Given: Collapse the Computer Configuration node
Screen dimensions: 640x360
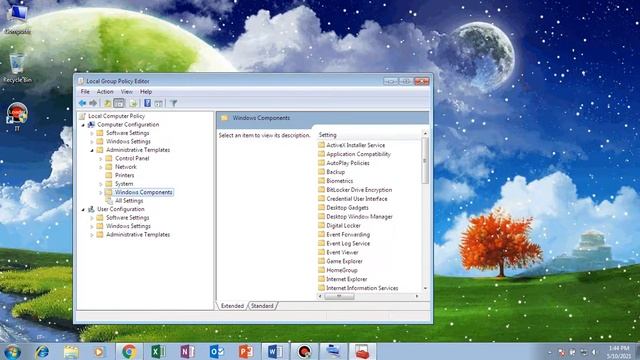Looking at the screenshot, I should coord(83,125).
